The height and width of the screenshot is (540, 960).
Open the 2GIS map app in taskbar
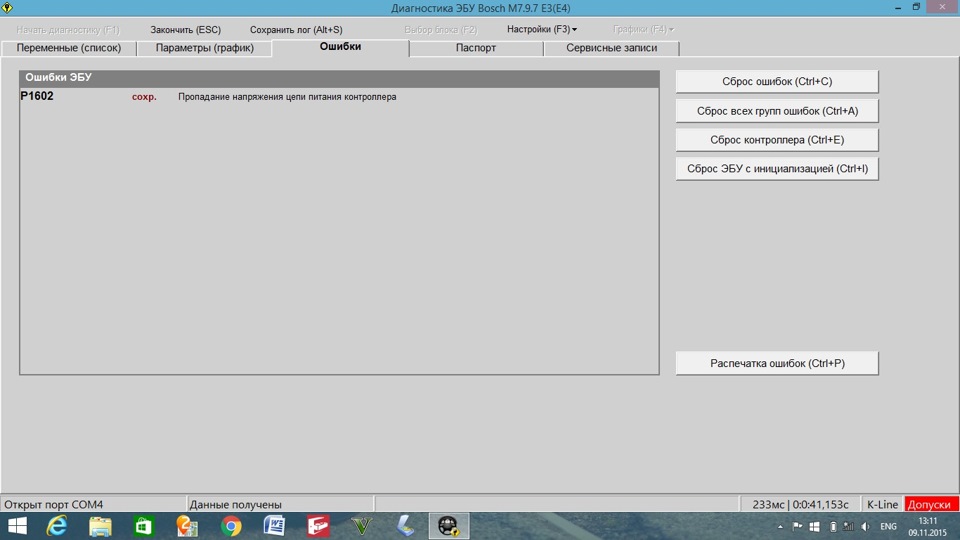pos(187,526)
